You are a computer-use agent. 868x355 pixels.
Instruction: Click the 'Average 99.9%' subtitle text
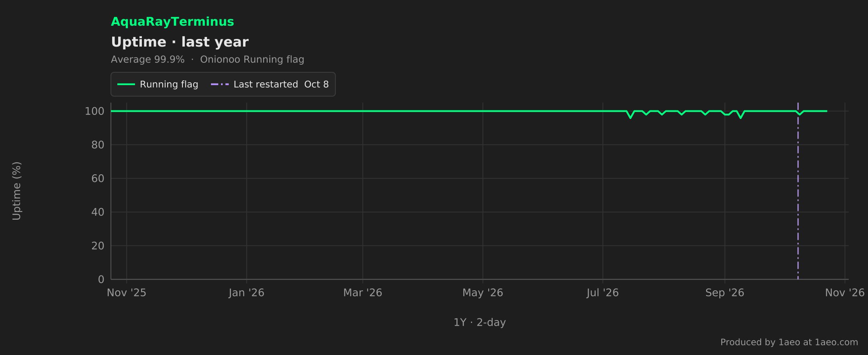tap(147, 59)
